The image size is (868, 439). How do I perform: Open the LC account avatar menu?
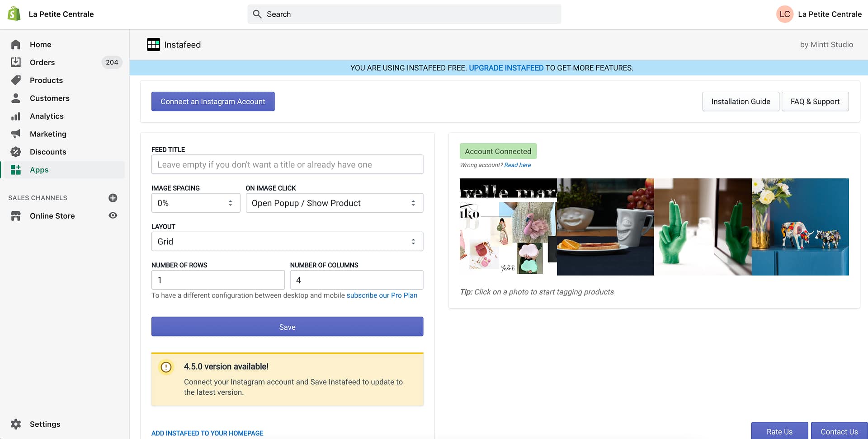784,14
